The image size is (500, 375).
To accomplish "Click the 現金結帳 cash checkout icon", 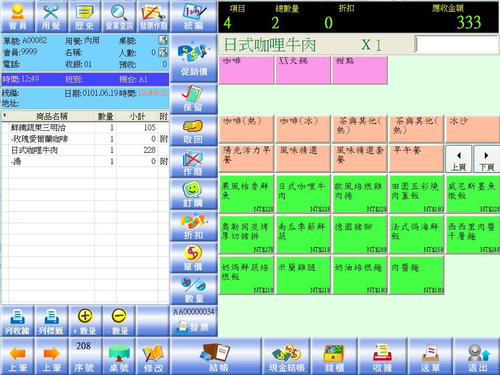I will (287, 356).
